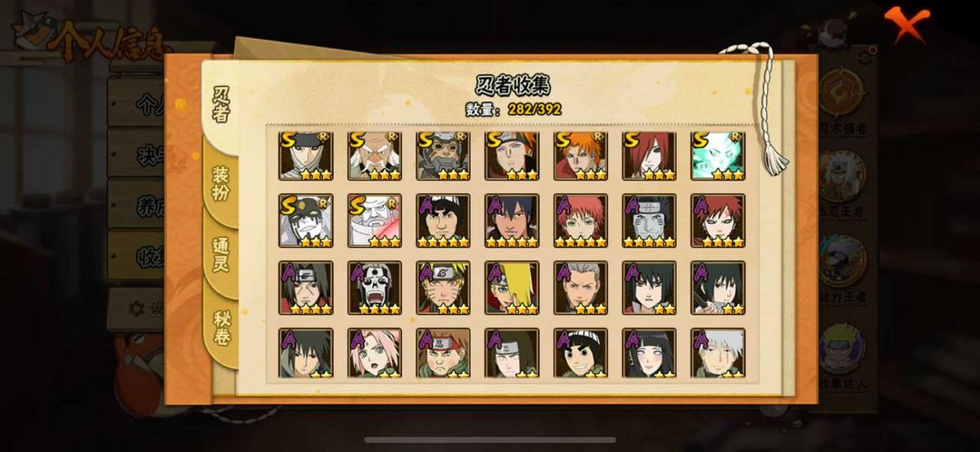Select Hinata dark-haired portrait in bottom row
980x452 pixels.
coord(650,353)
